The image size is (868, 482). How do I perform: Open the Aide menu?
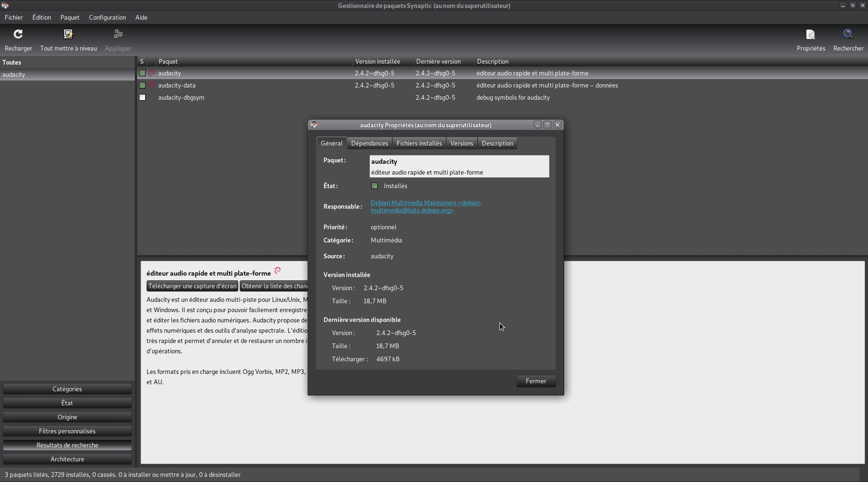141,17
